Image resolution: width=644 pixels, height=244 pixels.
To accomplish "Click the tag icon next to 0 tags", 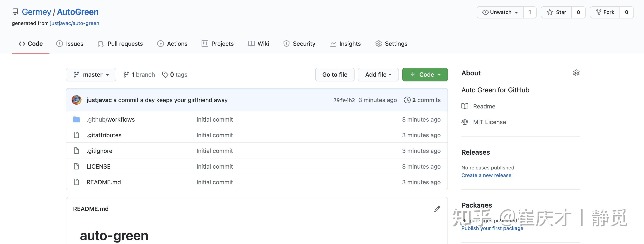I will (165, 74).
